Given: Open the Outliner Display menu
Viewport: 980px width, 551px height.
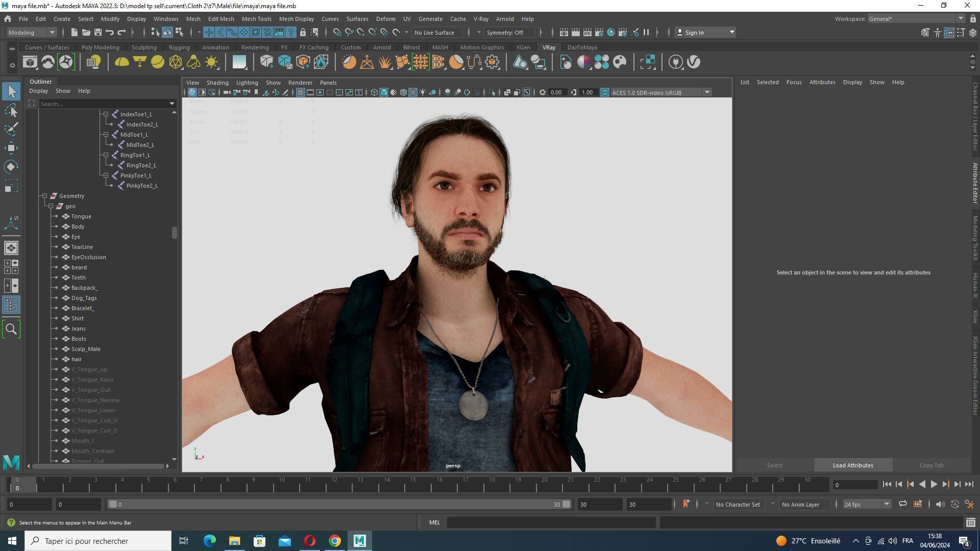Looking at the screenshot, I should point(38,91).
